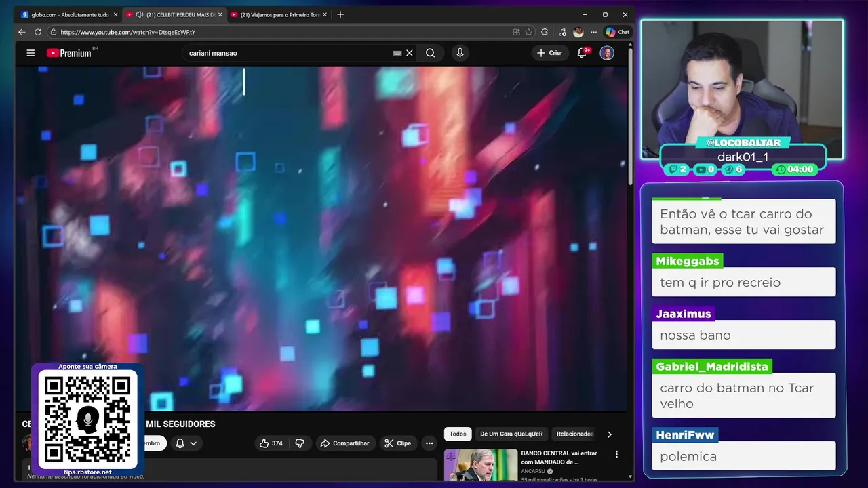Viewport: 868px width, 488px height.
Task: Close the Viajamos para o Primeiro tab
Action: [324, 14]
